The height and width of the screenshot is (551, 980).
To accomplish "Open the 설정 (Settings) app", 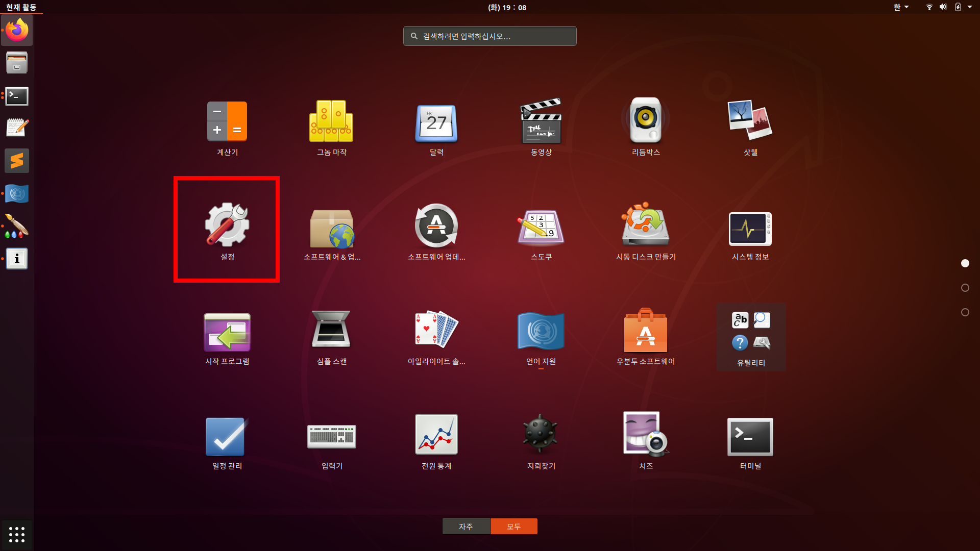I will (x=227, y=226).
